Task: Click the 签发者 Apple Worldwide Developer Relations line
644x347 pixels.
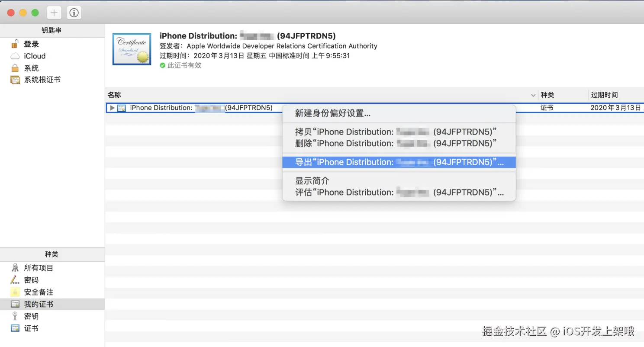Action: tap(268, 46)
